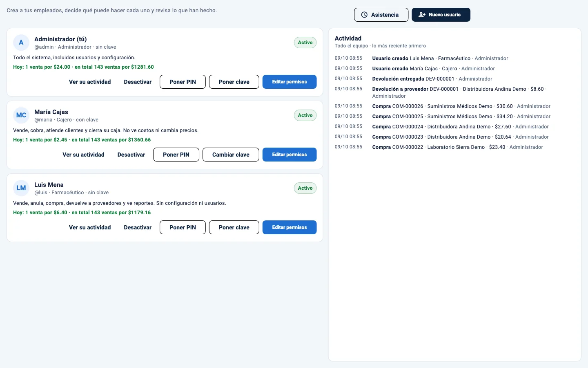View Administrador's activity
The image size is (588, 368).
(90, 82)
